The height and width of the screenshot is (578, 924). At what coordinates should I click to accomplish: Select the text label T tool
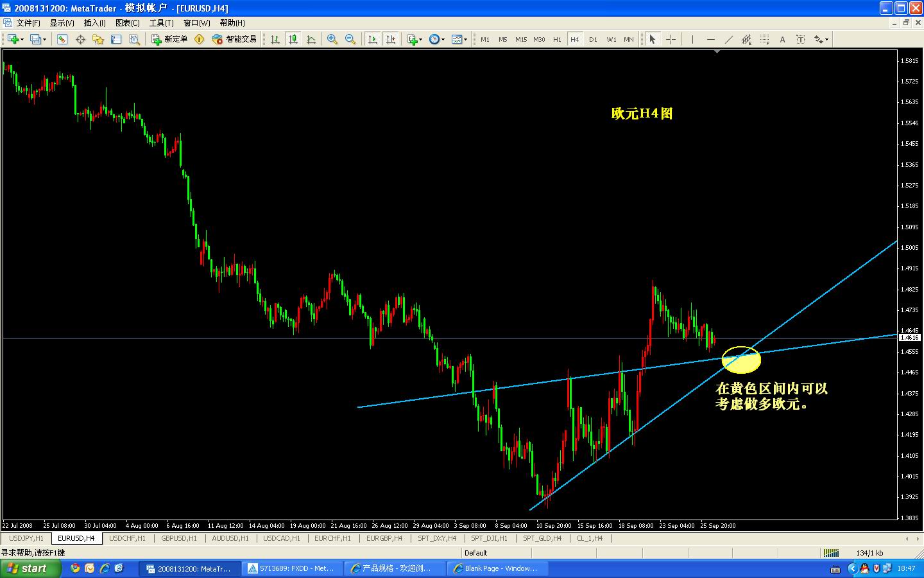(x=800, y=39)
